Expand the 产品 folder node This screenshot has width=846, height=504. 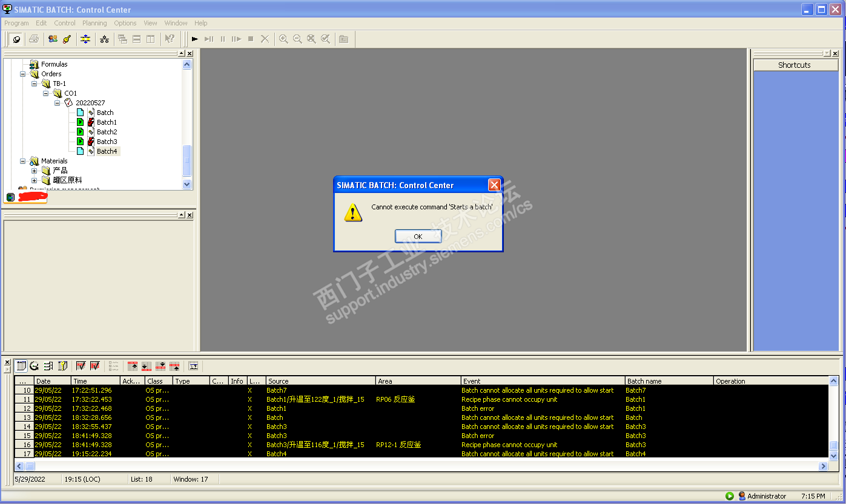(x=35, y=171)
